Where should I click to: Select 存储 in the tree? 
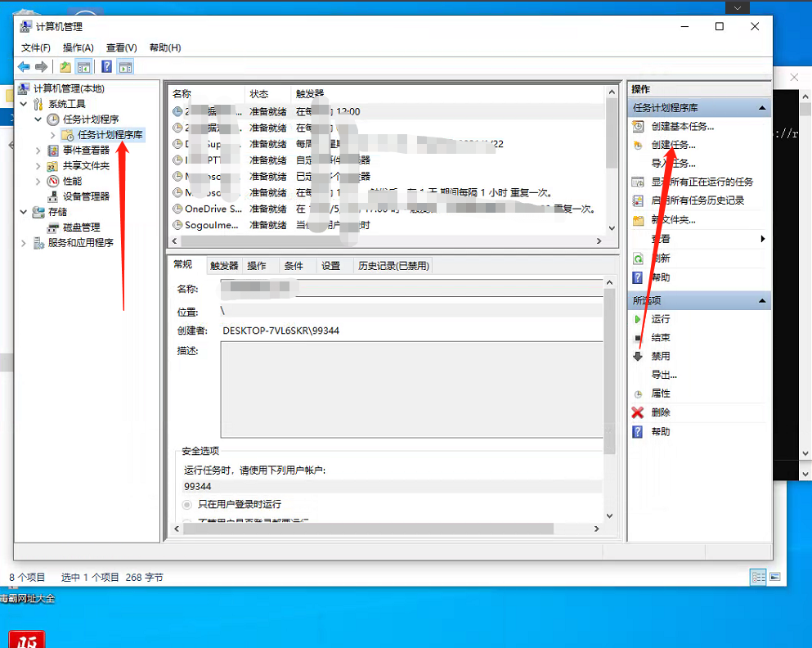tap(57, 212)
